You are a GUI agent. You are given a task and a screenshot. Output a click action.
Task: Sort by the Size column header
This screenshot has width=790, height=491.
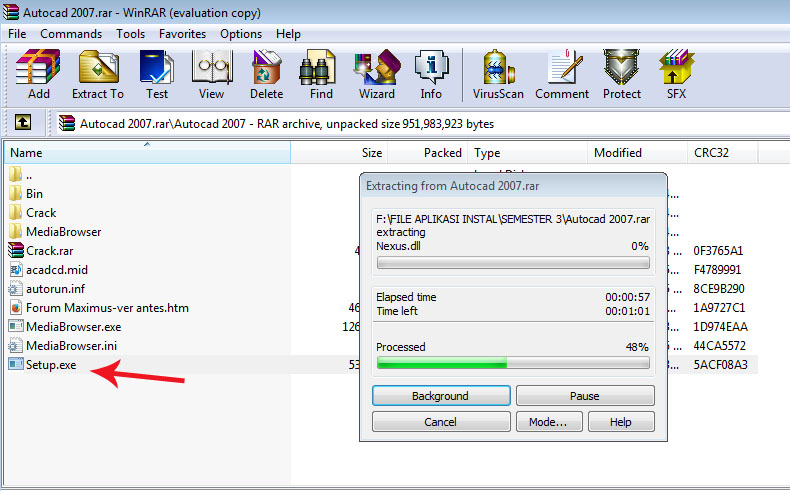[x=339, y=153]
